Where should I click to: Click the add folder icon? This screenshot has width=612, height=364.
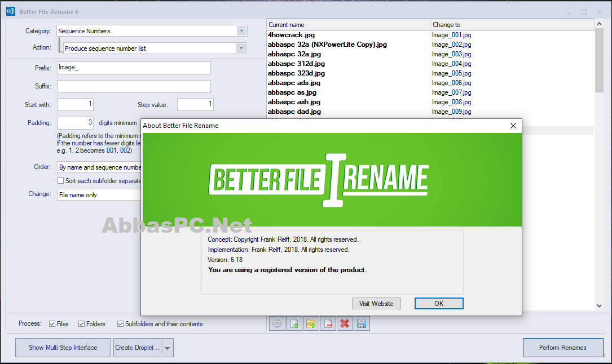coord(311,323)
